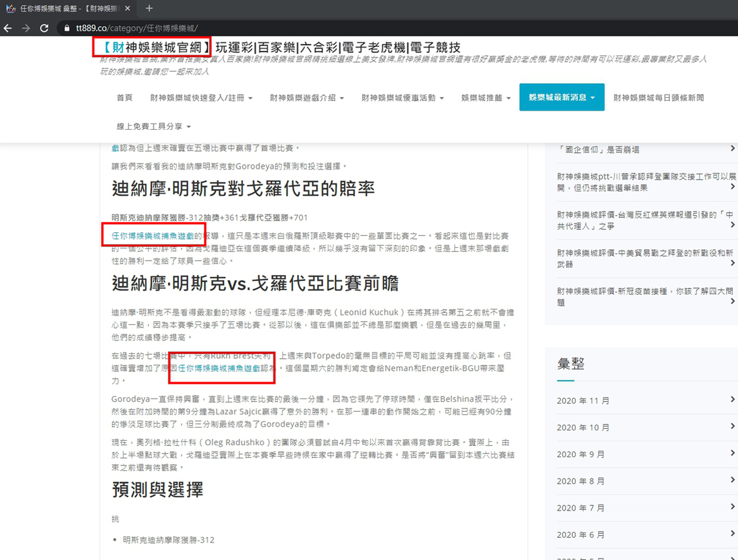Open the 2020 年 10 月 archive

[584, 427]
